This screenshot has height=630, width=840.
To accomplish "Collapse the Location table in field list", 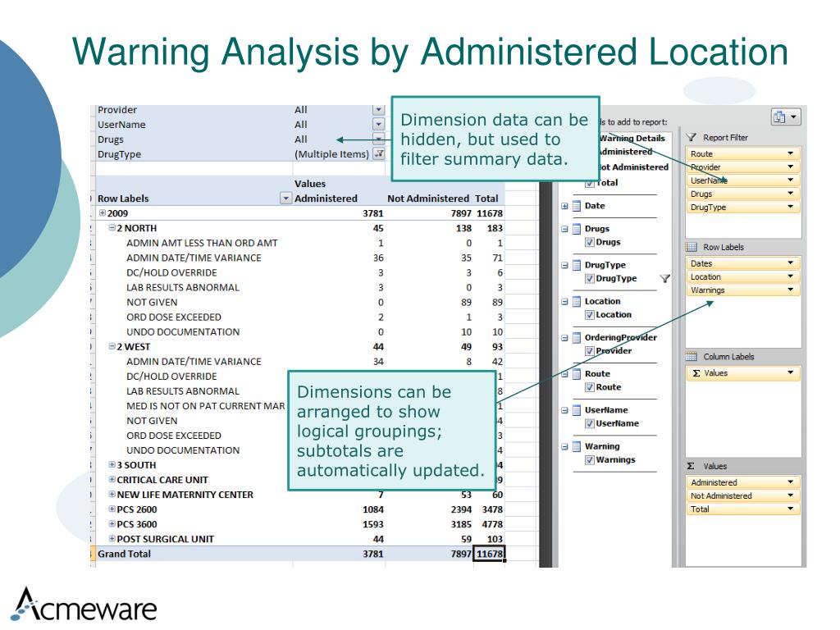I will 564,302.
